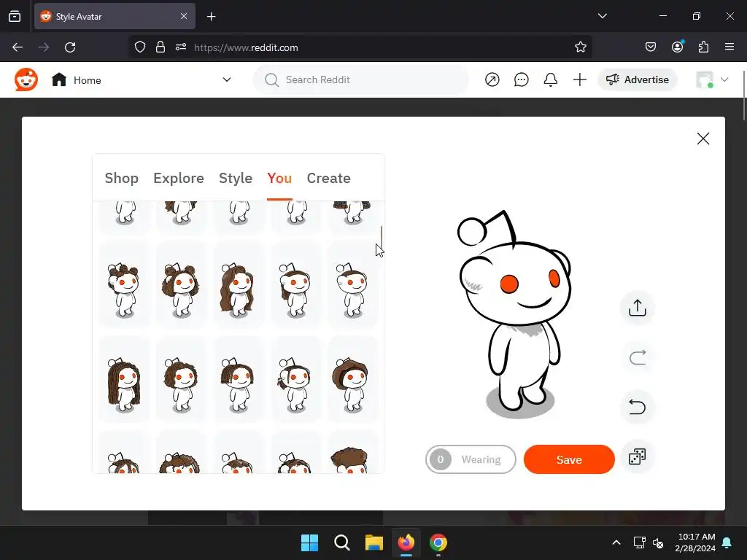The height and width of the screenshot is (560, 747).
Task: Show hidden system tray icons
Action: click(x=616, y=542)
